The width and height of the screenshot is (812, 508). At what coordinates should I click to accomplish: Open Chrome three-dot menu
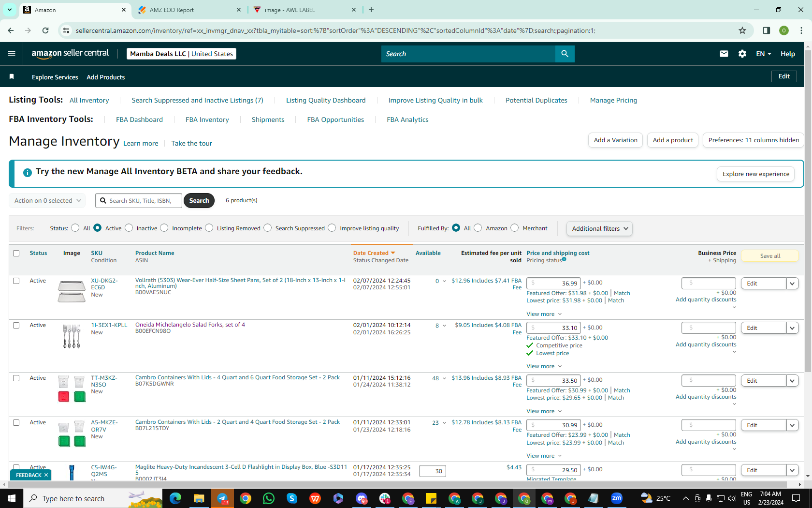click(x=801, y=30)
